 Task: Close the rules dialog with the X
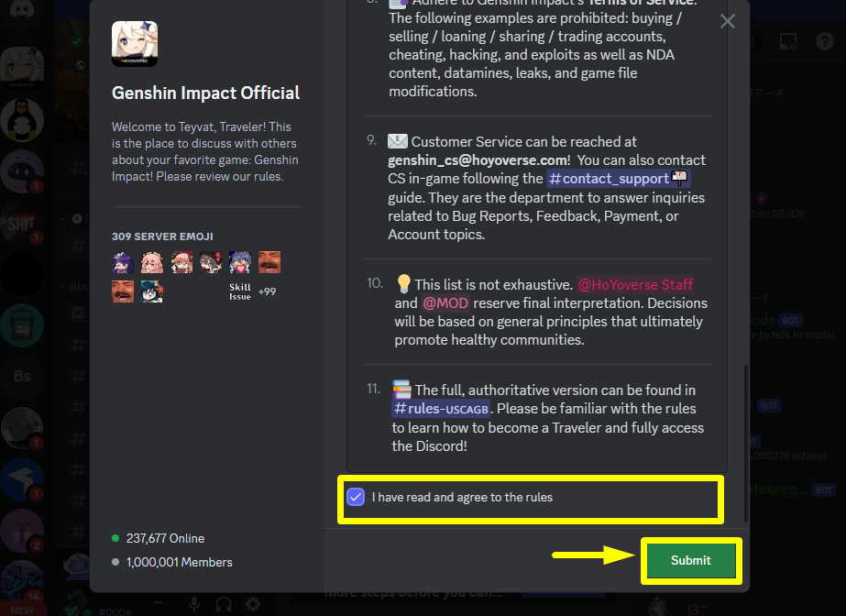click(x=727, y=21)
